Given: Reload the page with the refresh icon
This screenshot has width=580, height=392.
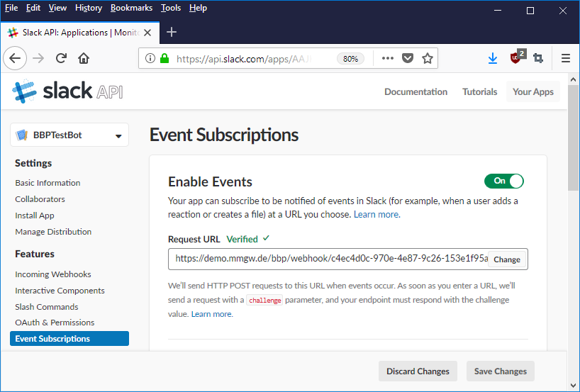Looking at the screenshot, I should click(61, 58).
